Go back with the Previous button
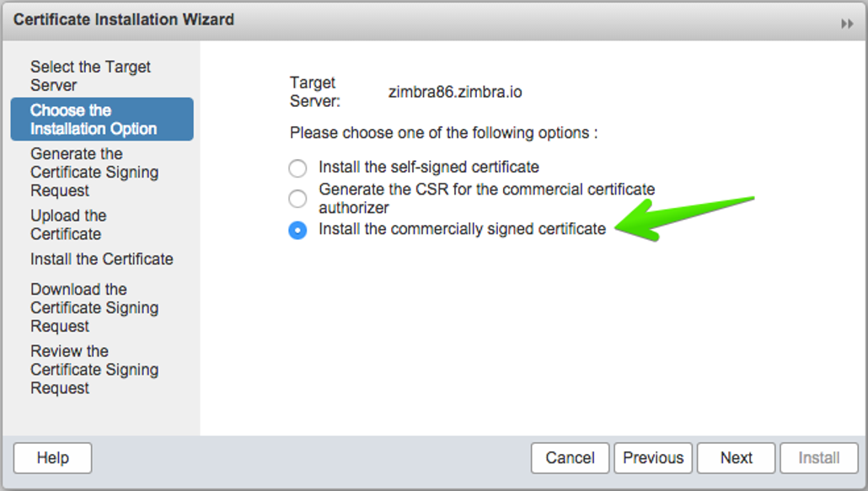This screenshot has height=491, width=868. 653,458
